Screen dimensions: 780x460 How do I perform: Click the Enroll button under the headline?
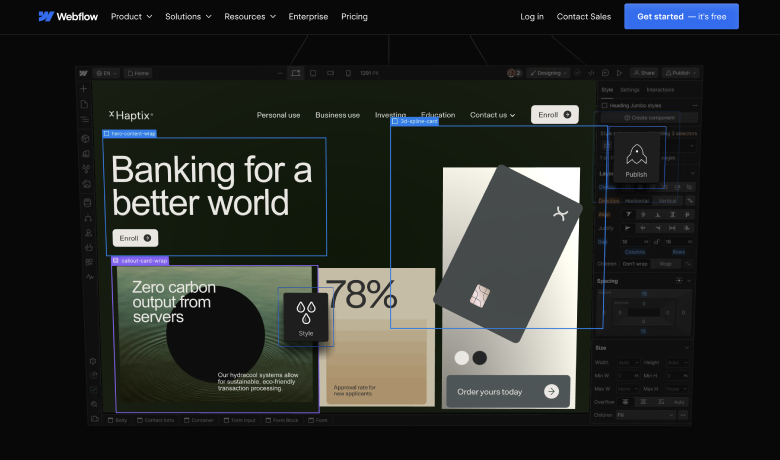point(135,238)
